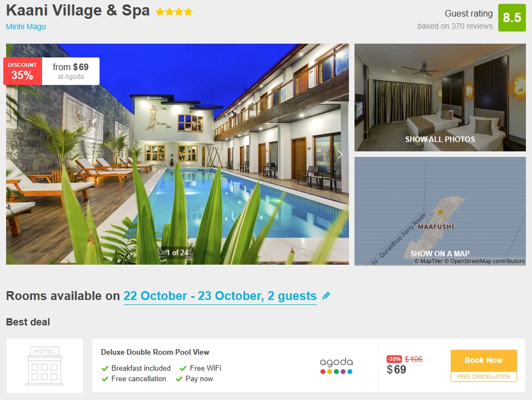Click the next photo arrow on gallery

pos(340,155)
